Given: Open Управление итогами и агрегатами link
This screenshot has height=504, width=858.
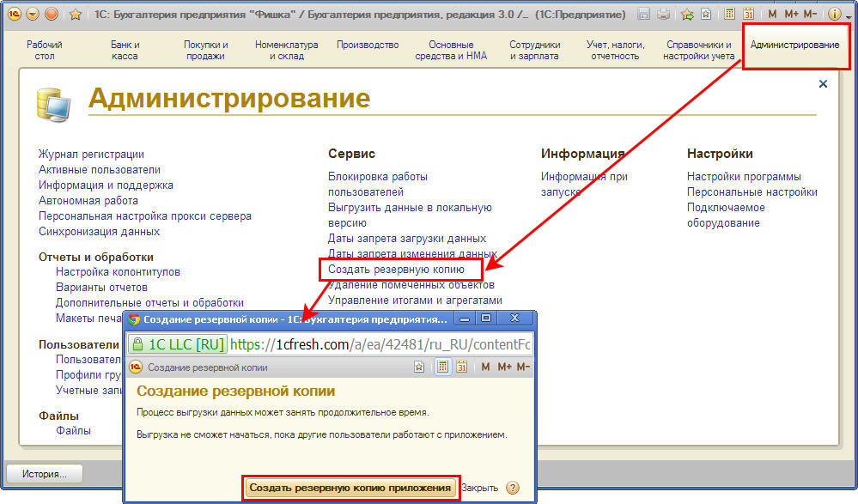Looking at the screenshot, I should point(415,300).
